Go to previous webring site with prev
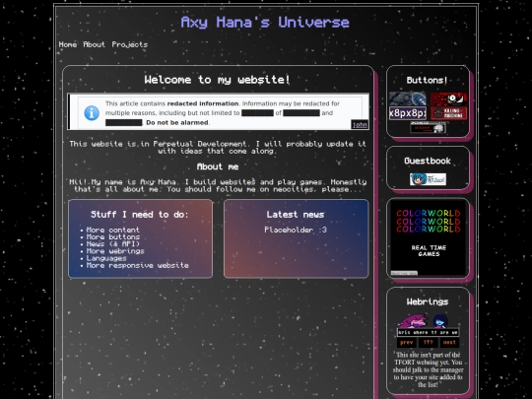 [407, 342]
